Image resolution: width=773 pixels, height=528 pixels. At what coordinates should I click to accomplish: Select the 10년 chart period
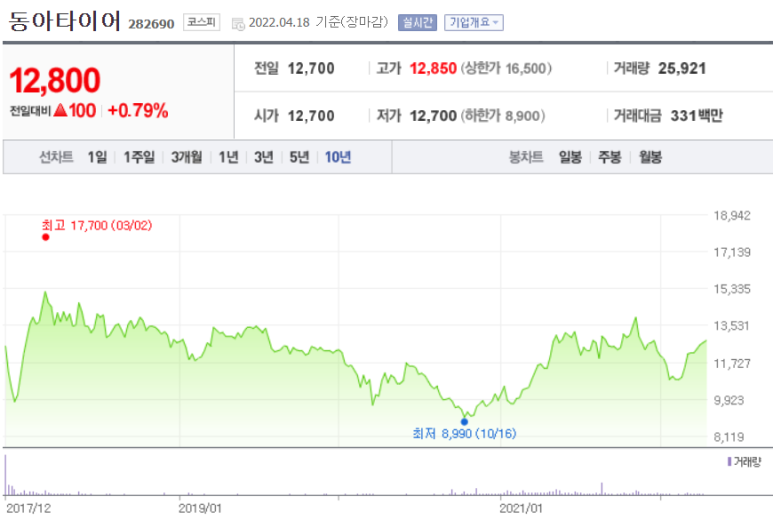[338, 157]
